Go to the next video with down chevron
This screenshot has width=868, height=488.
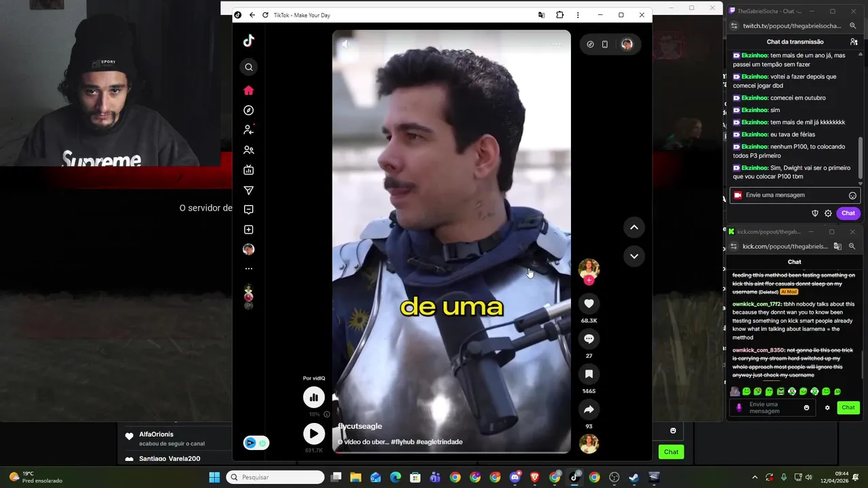(634, 256)
